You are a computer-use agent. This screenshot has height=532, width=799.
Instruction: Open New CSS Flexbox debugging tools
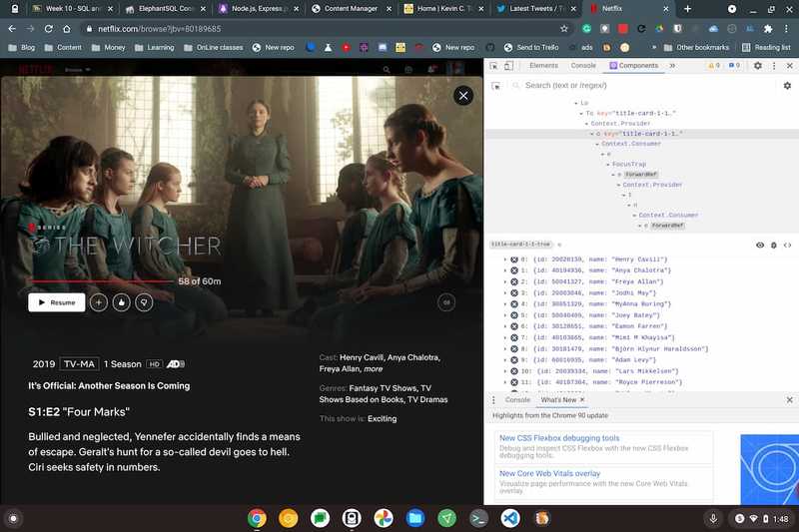559,438
